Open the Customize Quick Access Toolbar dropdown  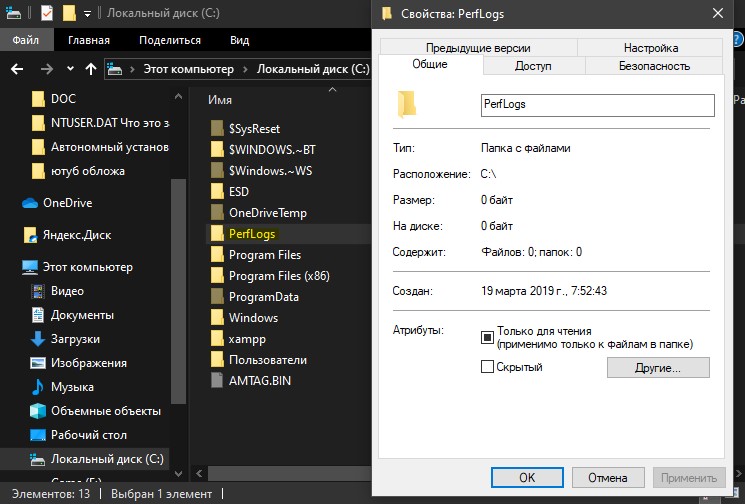click(87, 14)
